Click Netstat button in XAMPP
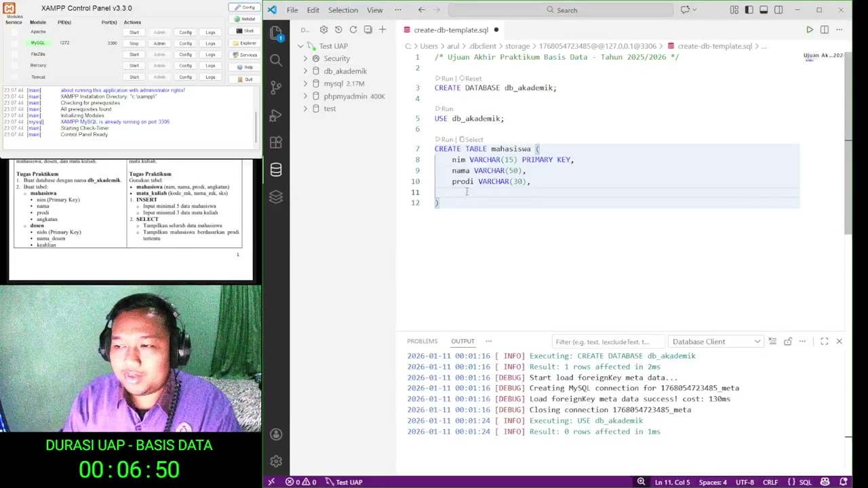Screen dimensions: 868x488 (x=244, y=19)
